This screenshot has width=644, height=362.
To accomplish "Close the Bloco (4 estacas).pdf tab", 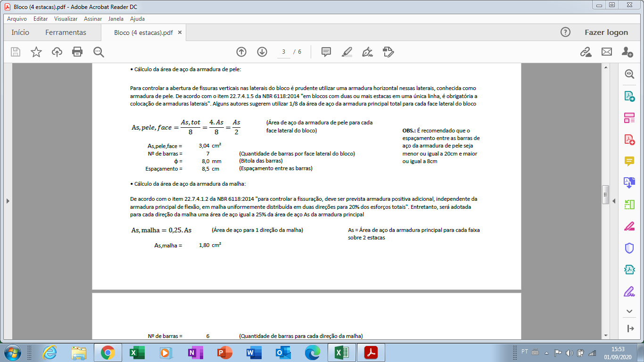I will point(180,33).
